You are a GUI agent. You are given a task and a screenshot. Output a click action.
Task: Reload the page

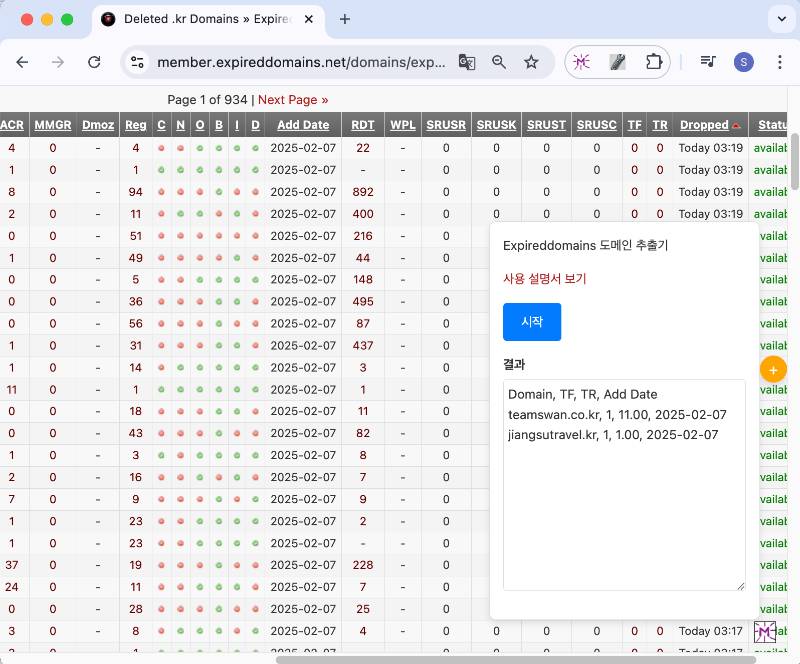coord(94,62)
